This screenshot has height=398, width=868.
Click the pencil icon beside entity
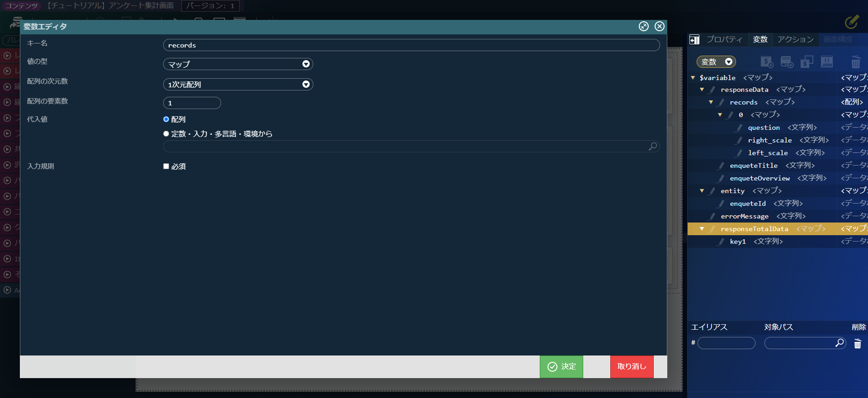click(712, 191)
